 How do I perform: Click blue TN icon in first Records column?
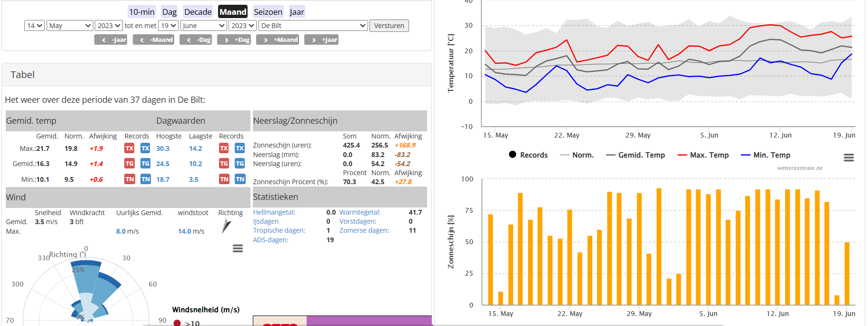point(145,179)
